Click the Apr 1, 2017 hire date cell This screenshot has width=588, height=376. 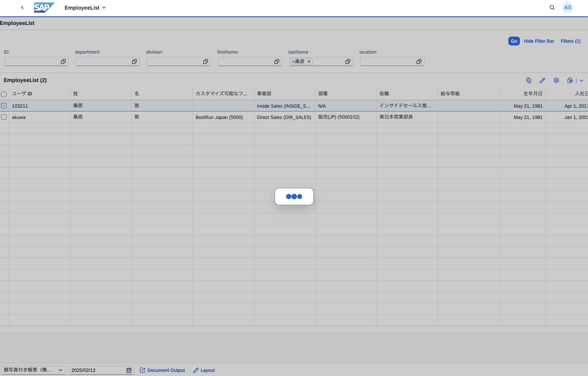pos(567,106)
